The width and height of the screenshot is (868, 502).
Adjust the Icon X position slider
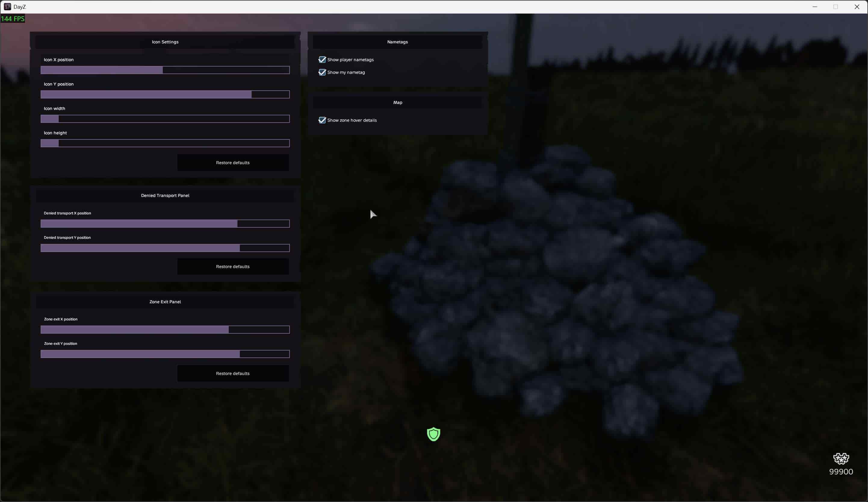coord(165,70)
